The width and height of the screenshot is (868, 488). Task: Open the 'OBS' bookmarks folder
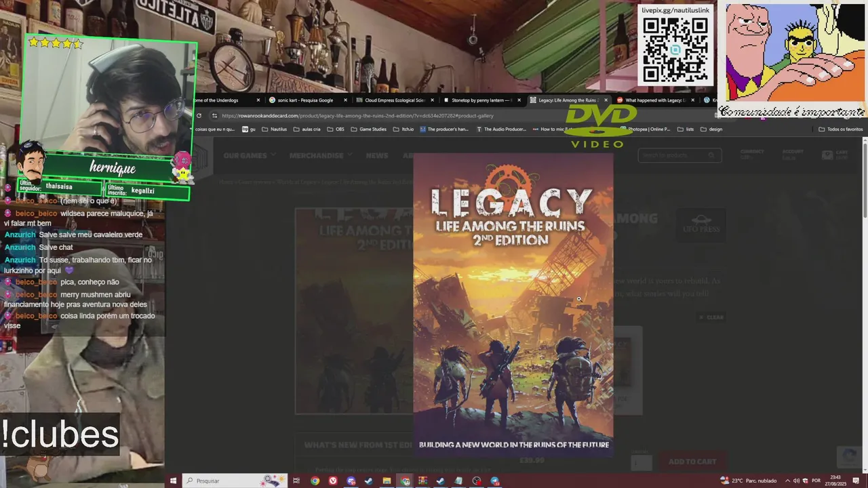point(336,129)
